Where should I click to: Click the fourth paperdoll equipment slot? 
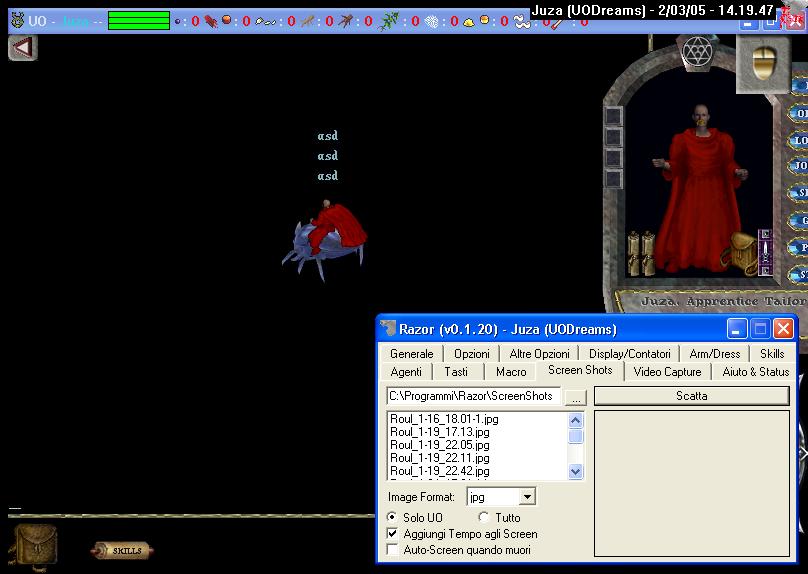tap(613, 179)
